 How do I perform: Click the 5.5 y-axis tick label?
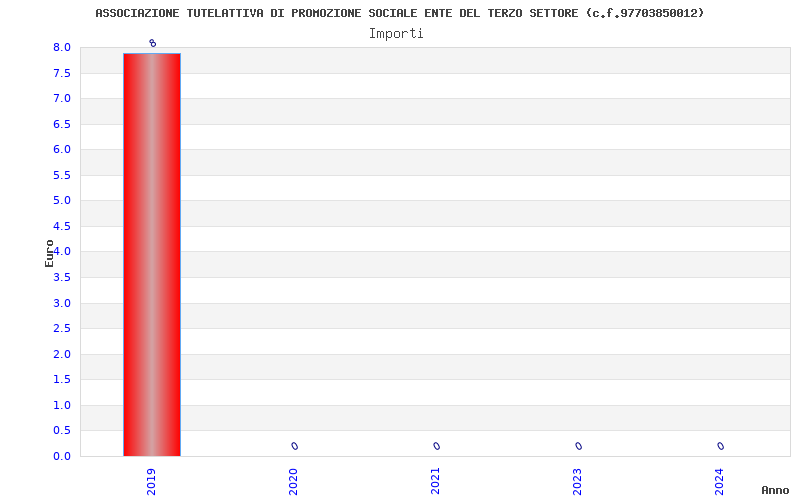click(x=62, y=175)
